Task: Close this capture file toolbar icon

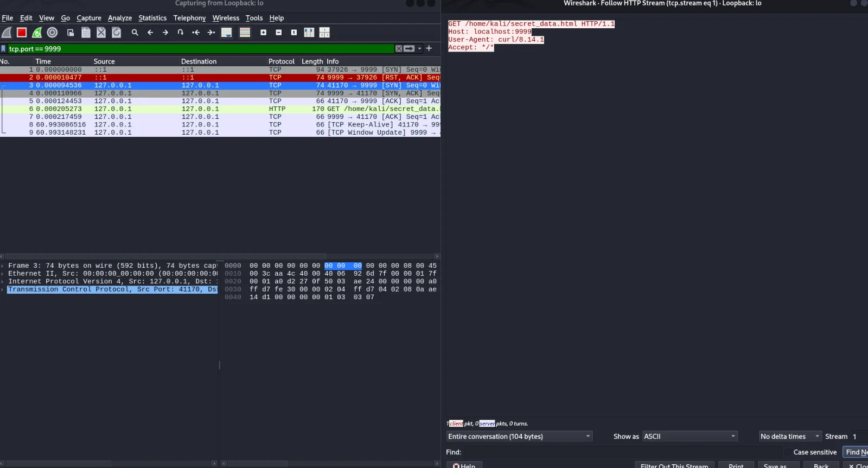Action: click(x=101, y=33)
